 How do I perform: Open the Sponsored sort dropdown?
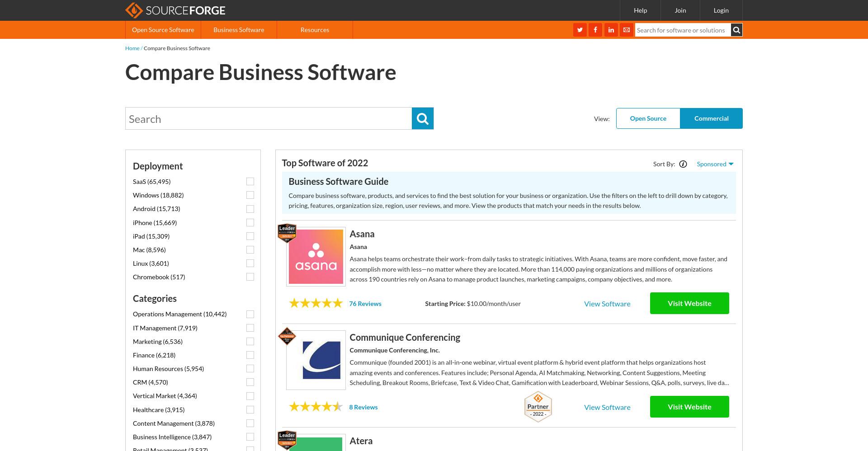coord(715,164)
